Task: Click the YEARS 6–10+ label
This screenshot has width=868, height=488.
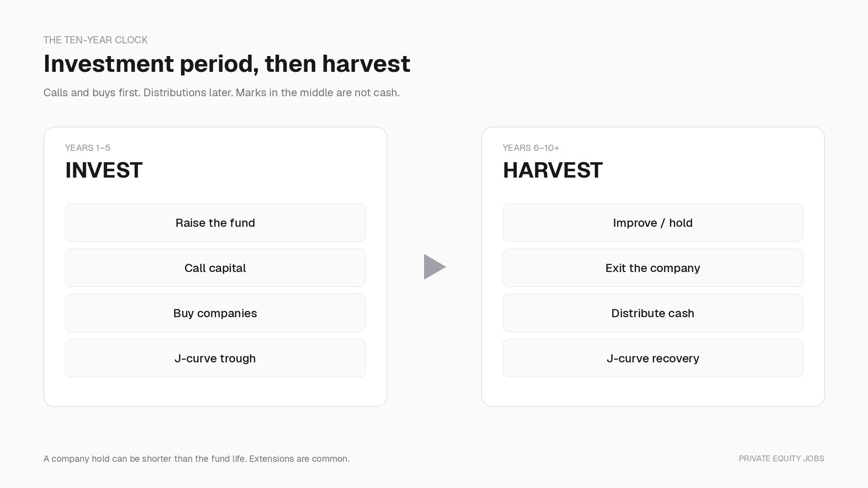Action: pos(531,148)
